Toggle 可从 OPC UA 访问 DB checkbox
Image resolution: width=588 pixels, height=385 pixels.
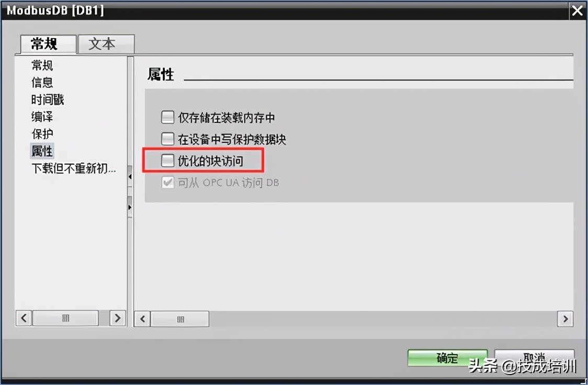[x=167, y=183]
